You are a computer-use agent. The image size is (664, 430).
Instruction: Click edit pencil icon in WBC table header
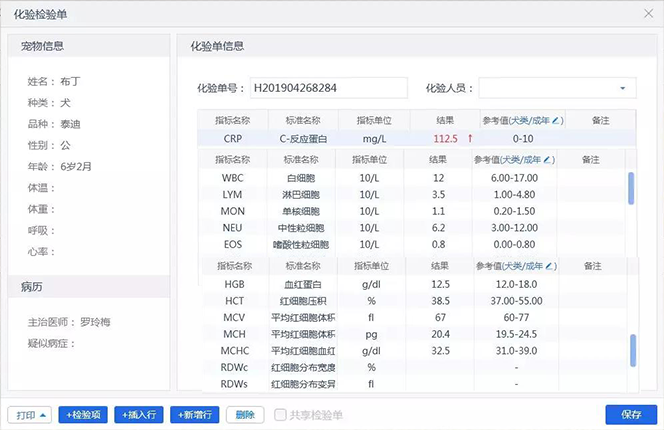tap(547, 160)
